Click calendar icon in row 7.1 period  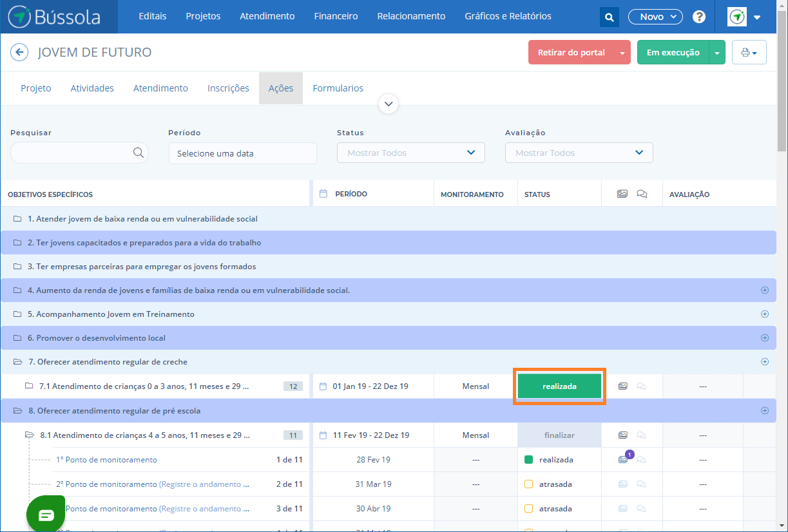[323, 386]
